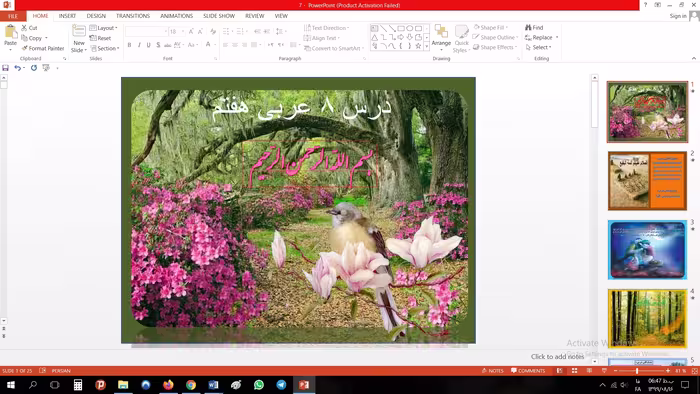This screenshot has width=700, height=394.
Task: Click the Redo/Repeat circular arrow
Action: [x=33, y=68]
